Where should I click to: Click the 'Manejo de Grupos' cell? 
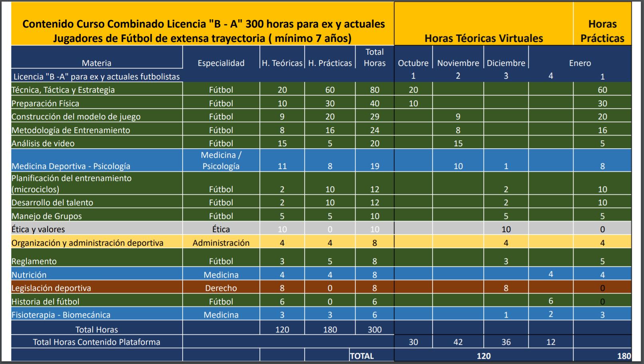pyautogui.click(x=97, y=215)
